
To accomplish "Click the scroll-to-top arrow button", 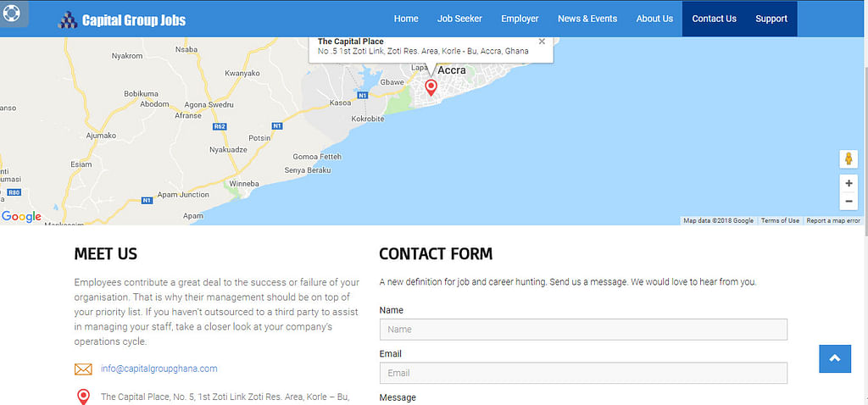I will pyautogui.click(x=834, y=358).
